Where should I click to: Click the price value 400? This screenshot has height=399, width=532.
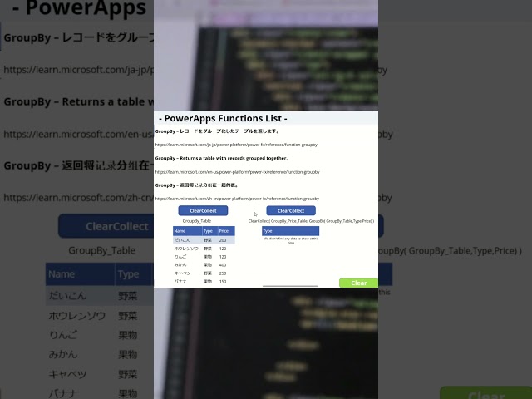click(223, 265)
